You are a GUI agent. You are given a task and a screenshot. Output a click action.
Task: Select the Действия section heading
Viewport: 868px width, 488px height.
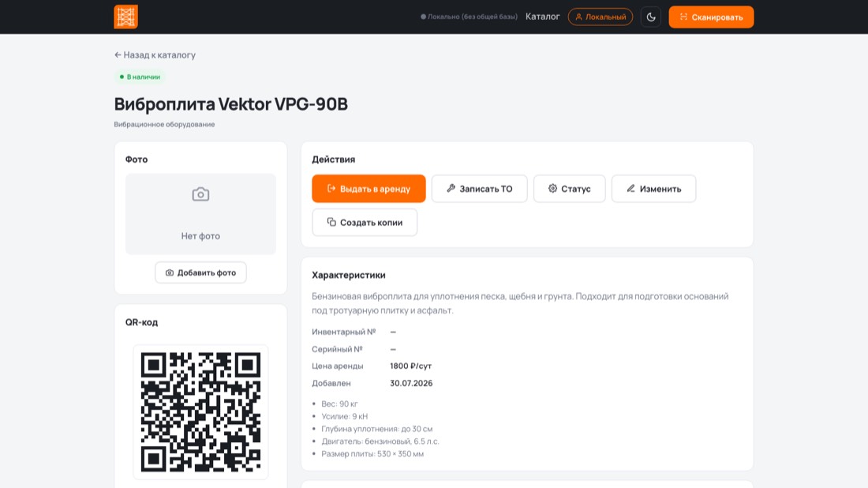click(333, 159)
